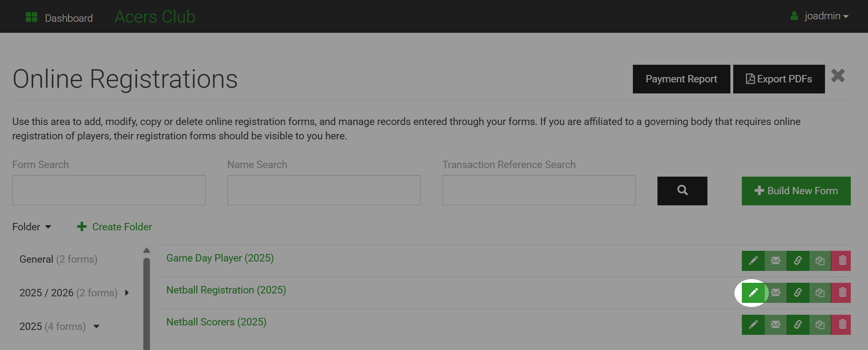
Task: Edit Netball Scorers form with pencil
Action: point(753,325)
